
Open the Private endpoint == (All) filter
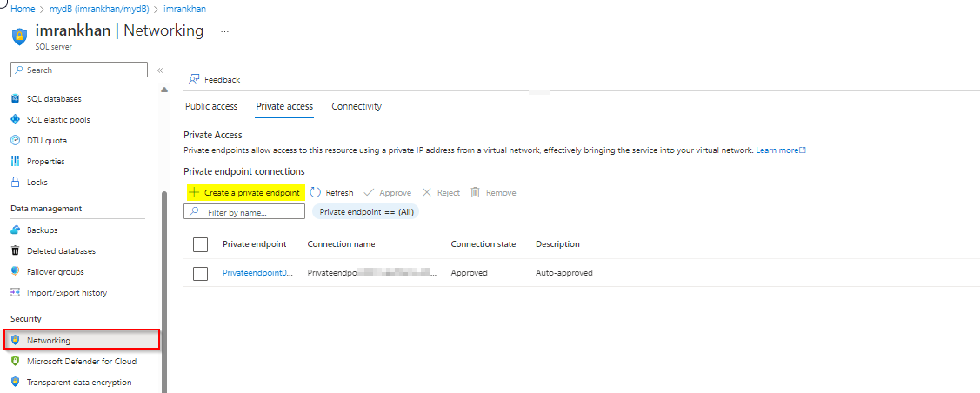pos(366,212)
